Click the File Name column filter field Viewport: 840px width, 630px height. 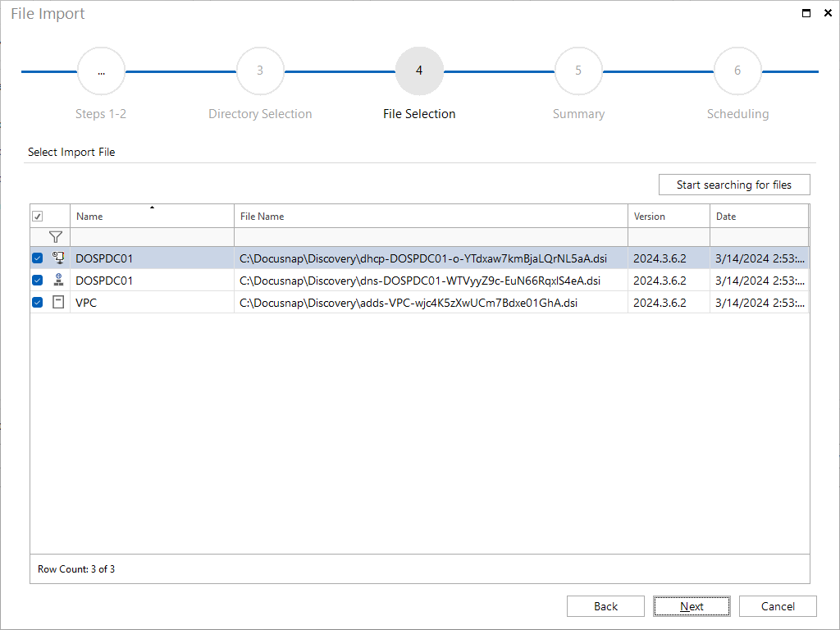click(x=431, y=237)
